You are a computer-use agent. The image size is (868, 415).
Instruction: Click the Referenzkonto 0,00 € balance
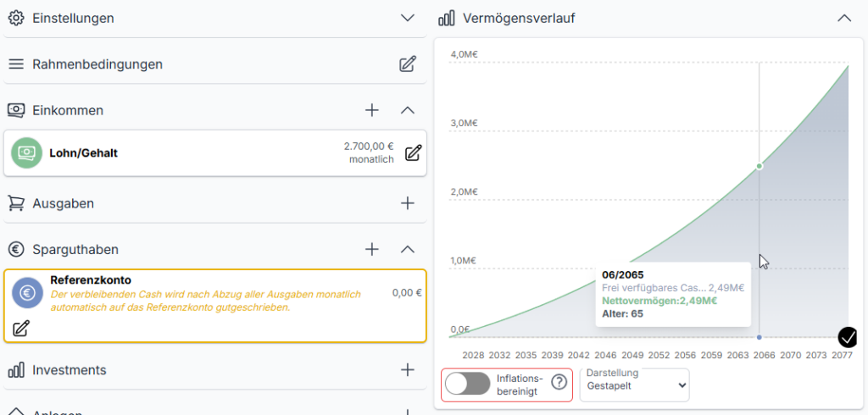point(407,293)
